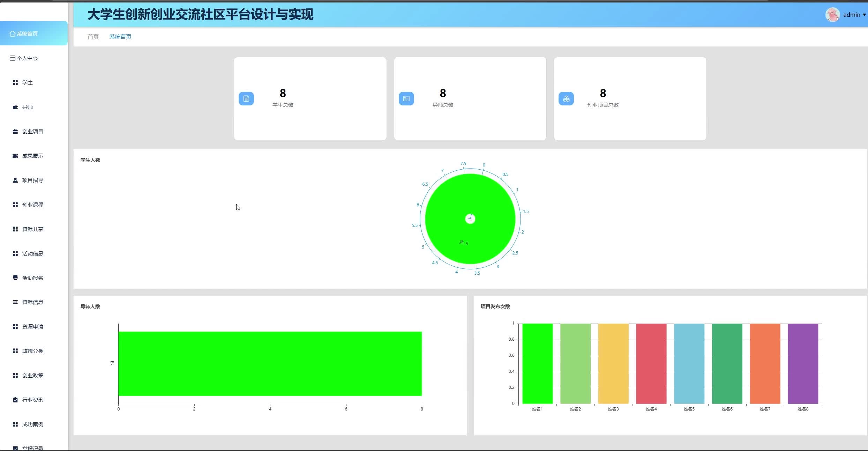Viewport: 868px width, 451px height.
Task: Click the home icon beside 系统首页
Action: pos(13,34)
